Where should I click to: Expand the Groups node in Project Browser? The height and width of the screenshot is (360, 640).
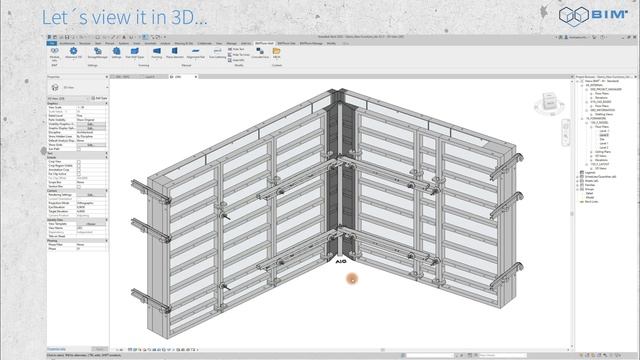click(x=577, y=189)
